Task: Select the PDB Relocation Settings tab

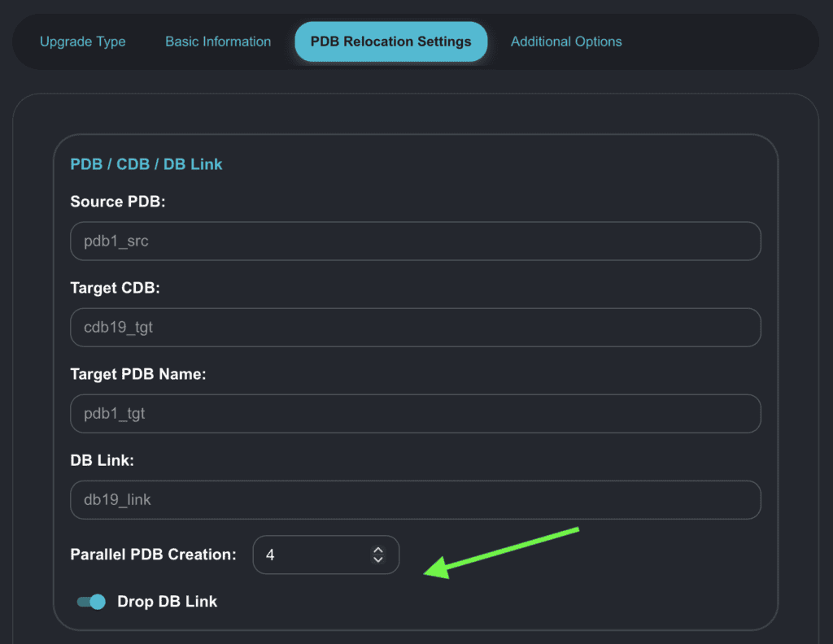Action: coord(390,41)
